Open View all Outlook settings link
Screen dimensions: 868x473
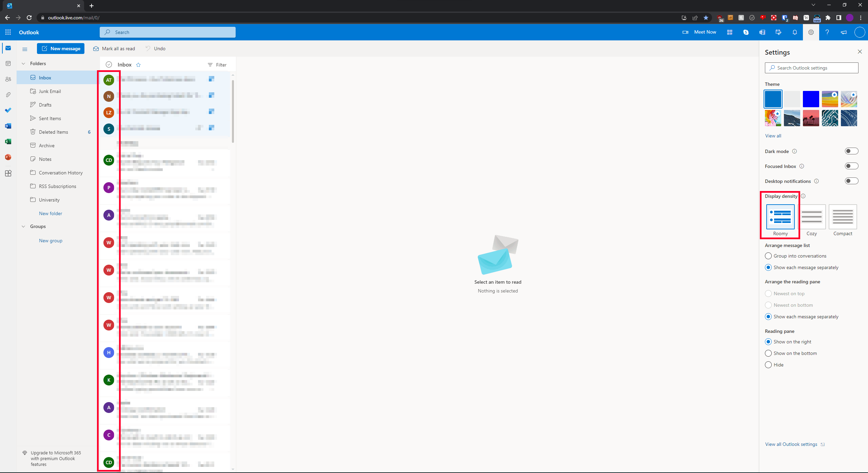[x=791, y=444]
